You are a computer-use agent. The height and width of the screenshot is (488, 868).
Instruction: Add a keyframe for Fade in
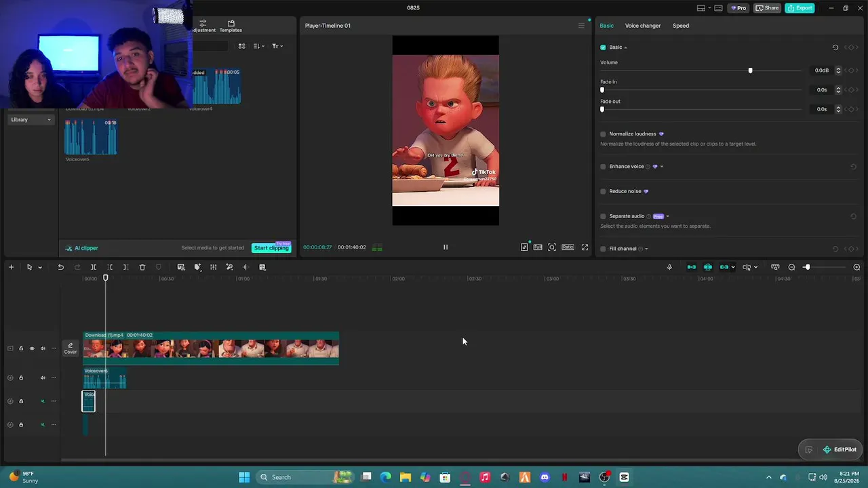[851, 89]
